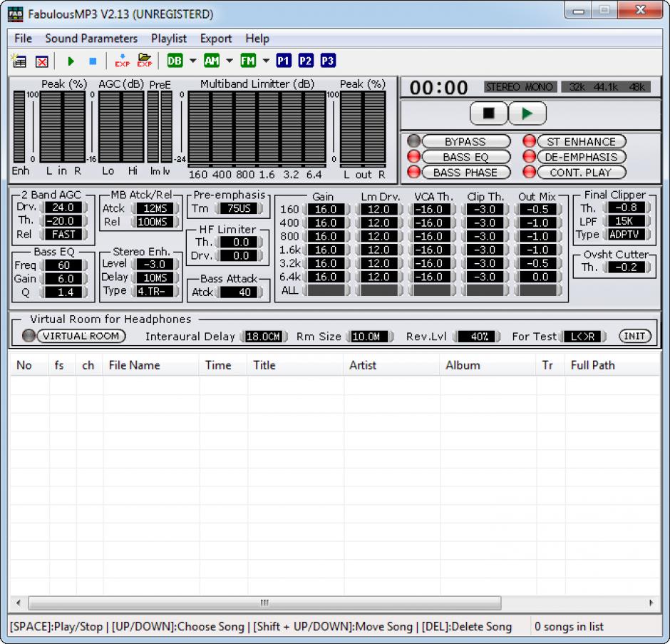Viewport: 670px width, 644px height.
Task: Toggle the BYPASS button
Action: [465, 141]
